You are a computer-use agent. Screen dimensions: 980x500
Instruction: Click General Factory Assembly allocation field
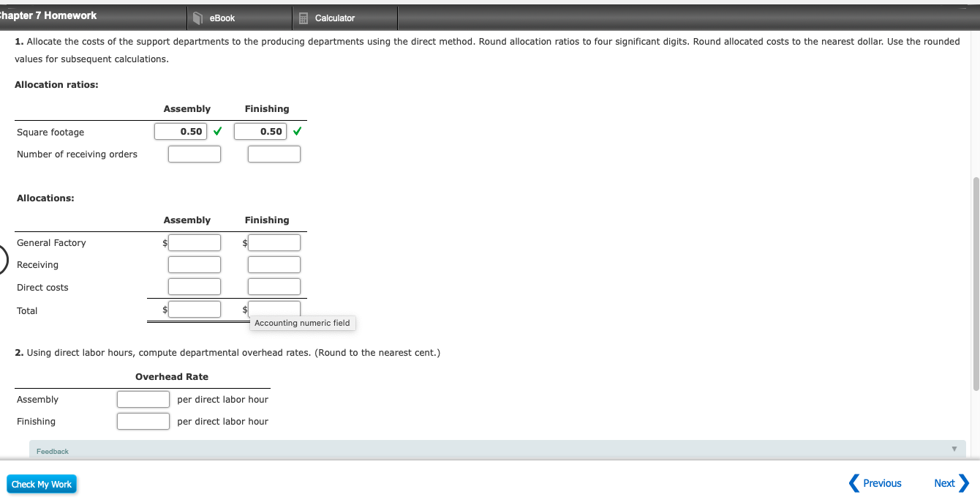pos(195,242)
